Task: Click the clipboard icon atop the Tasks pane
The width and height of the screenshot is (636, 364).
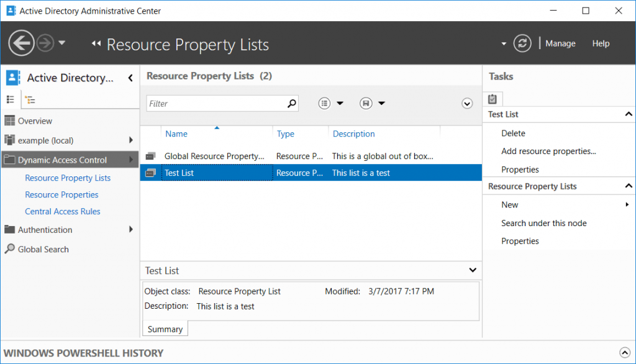Action: click(493, 98)
